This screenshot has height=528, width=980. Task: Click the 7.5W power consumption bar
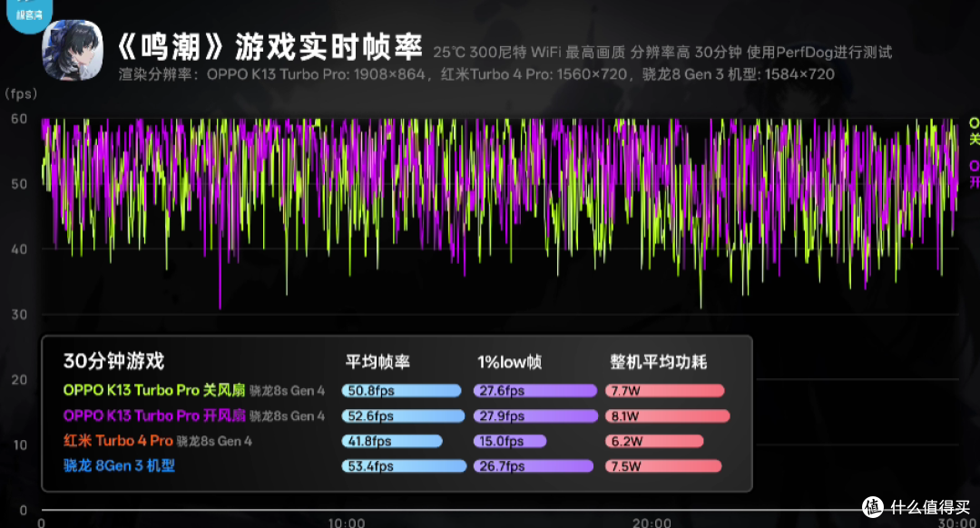coord(663,466)
